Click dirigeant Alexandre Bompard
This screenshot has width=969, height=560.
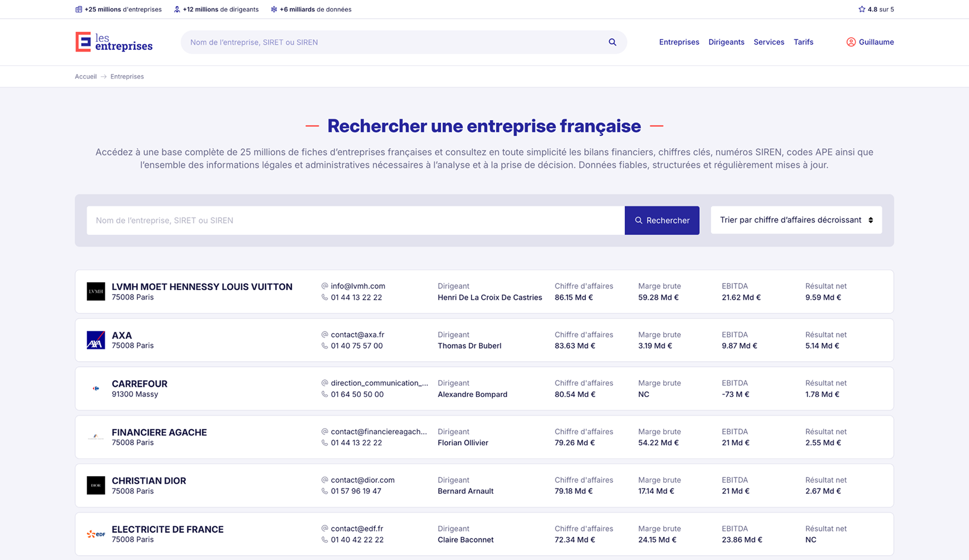pyautogui.click(x=472, y=395)
